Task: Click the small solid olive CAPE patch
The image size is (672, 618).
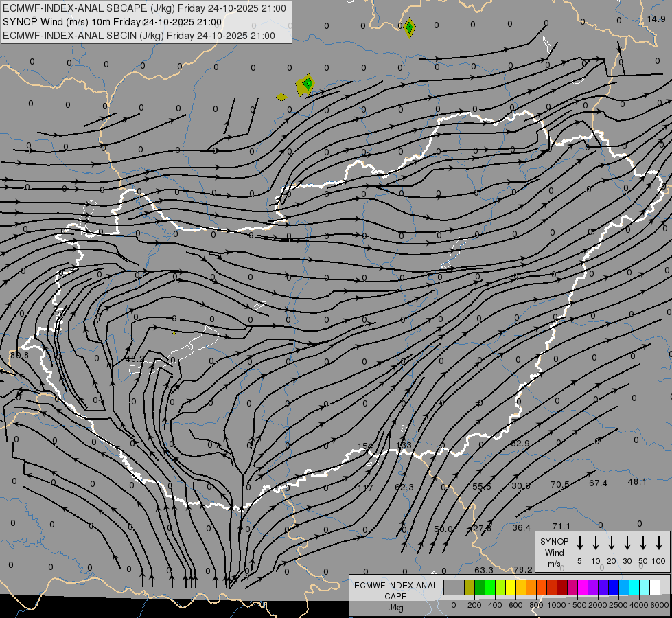Action: [281, 98]
